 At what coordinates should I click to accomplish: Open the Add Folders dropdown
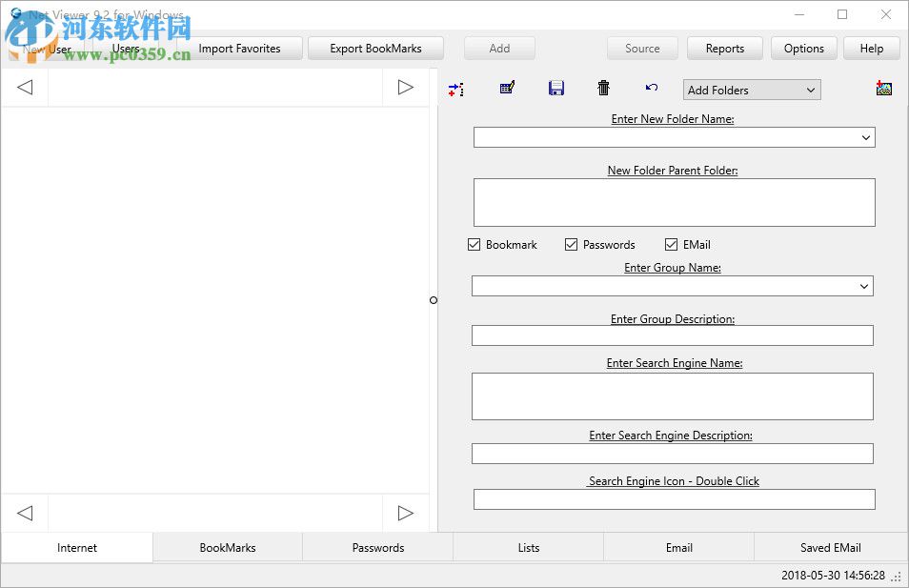tap(752, 90)
